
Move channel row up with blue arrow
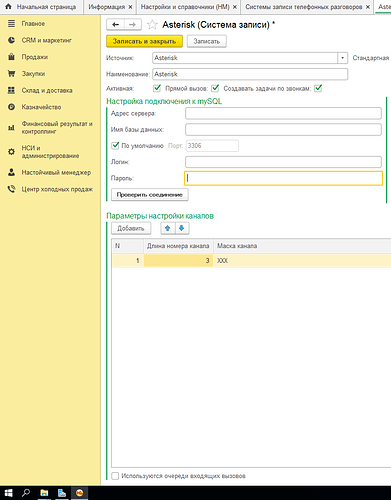(x=168, y=228)
